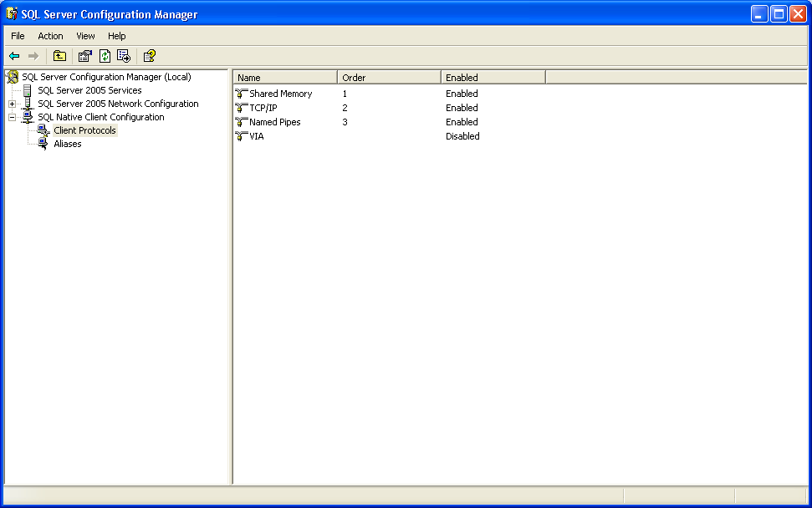Click the Forward arrow toolbar button

[x=33, y=56]
